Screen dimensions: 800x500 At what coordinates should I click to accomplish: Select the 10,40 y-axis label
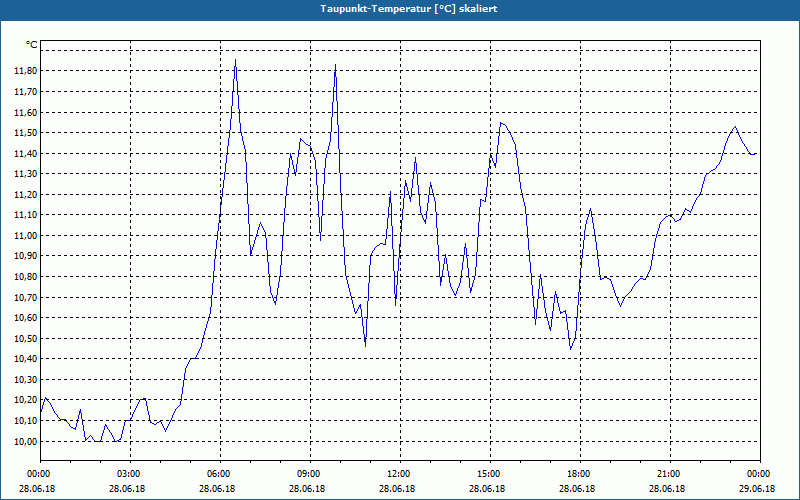pyautogui.click(x=26, y=359)
